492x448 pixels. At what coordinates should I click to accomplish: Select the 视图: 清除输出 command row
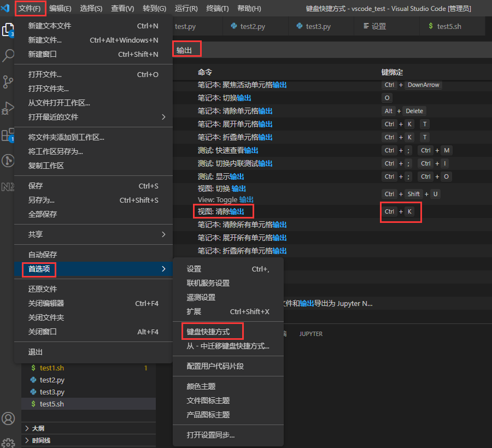coord(332,211)
